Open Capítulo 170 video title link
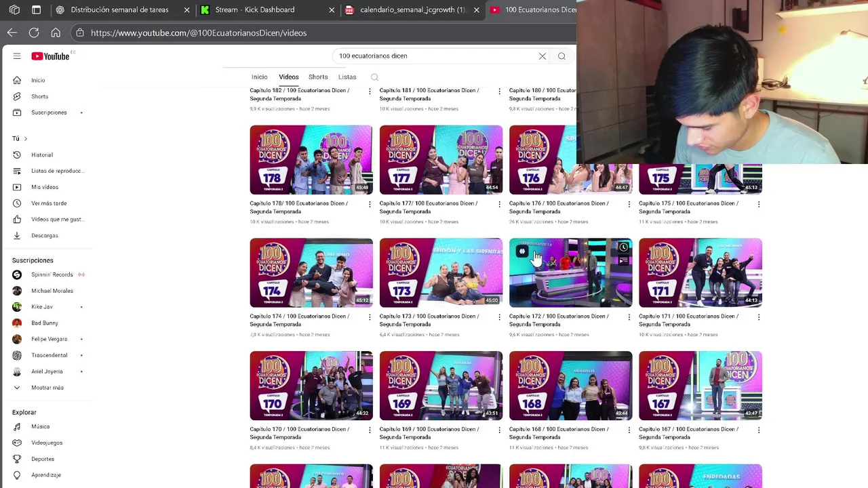The image size is (868, 488). pos(299,434)
